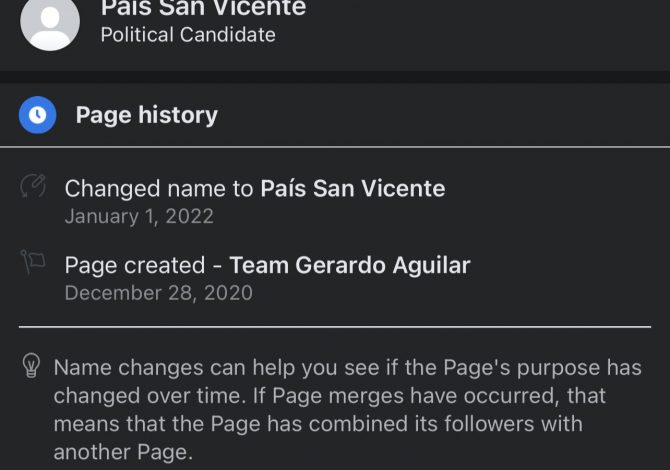Screen dimensions: 670x470
Task: Click the Page created entry text
Action: pos(267,265)
